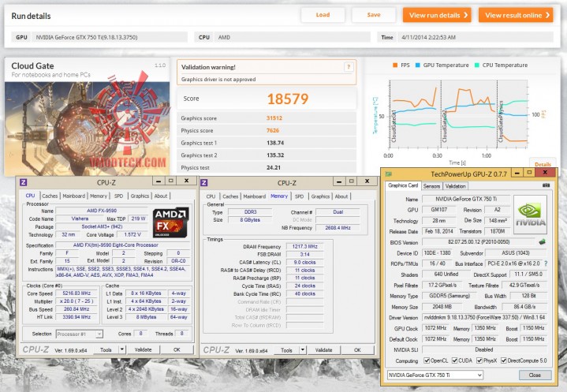Click the View result online button
Viewport: 567px width, 392px height.
tap(516, 15)
